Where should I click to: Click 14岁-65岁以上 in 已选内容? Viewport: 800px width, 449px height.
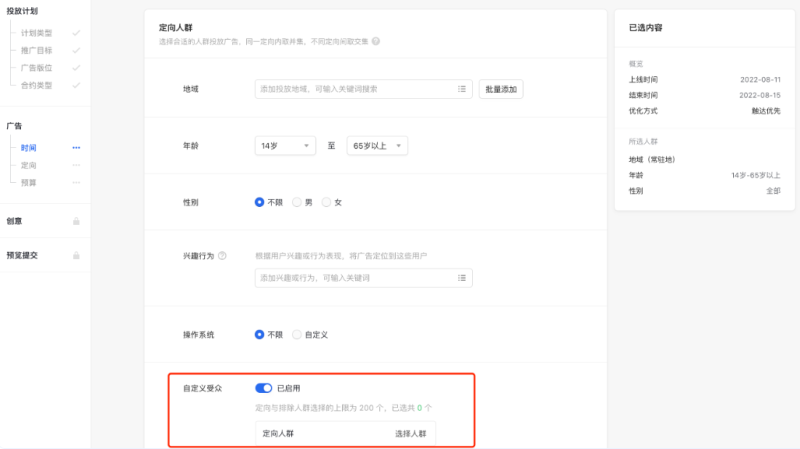[756, 176]
